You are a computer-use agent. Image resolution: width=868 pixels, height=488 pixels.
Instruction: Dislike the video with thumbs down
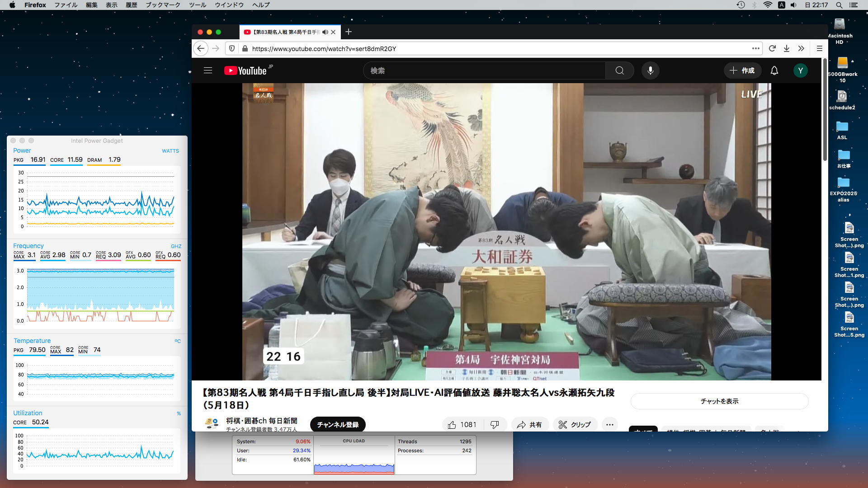coord(495,425)
